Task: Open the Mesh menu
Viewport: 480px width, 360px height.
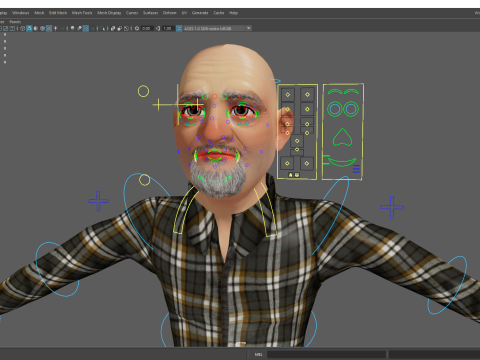Action: (39, 13)
